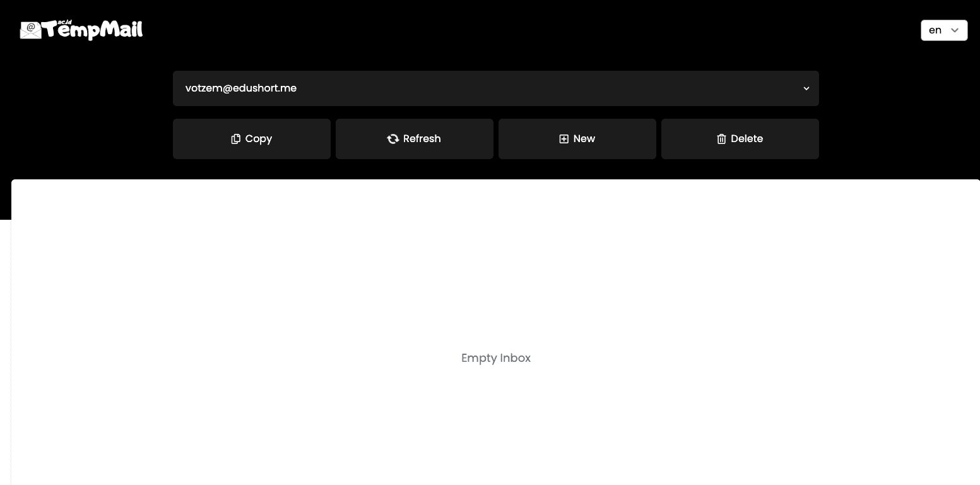Click the small 'ac.id' text above the logo
This screenshot has width=980, height=485.
click(64, 22)
